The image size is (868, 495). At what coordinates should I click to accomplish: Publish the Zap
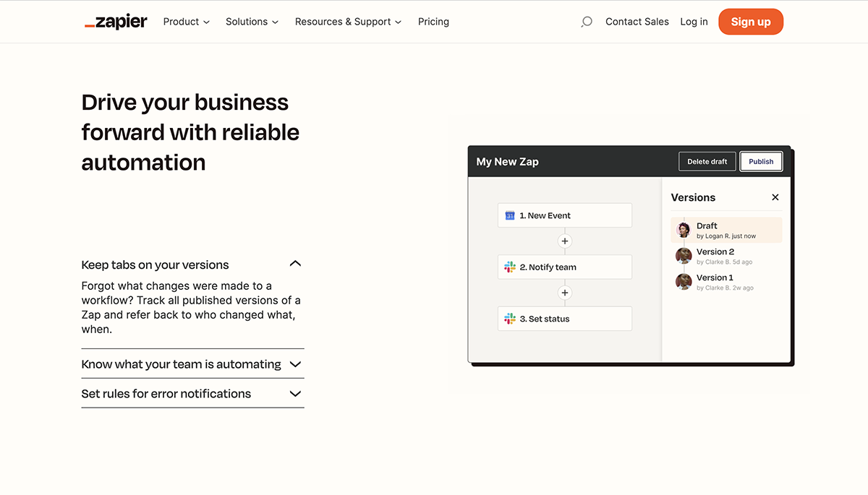[761, 161]
